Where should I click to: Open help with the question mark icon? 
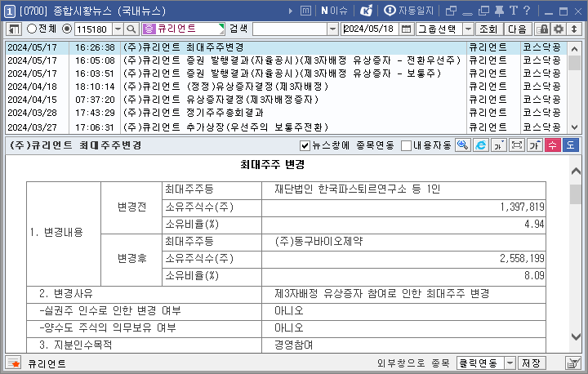(x=527, y=11)
